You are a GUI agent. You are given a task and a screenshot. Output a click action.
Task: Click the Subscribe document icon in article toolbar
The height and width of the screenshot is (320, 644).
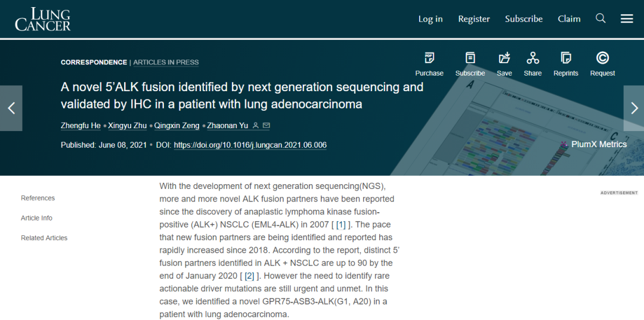click(x=470, y=58)
